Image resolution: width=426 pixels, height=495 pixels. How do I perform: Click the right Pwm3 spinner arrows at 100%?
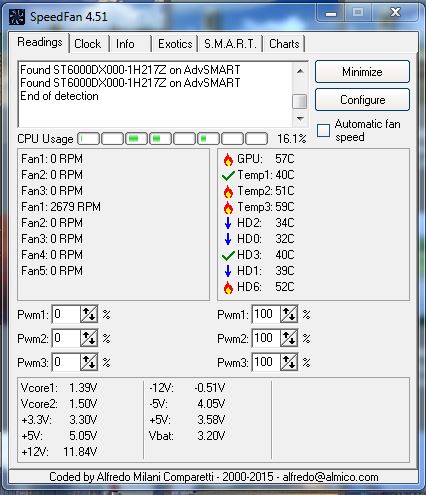[x=289, y=362]
